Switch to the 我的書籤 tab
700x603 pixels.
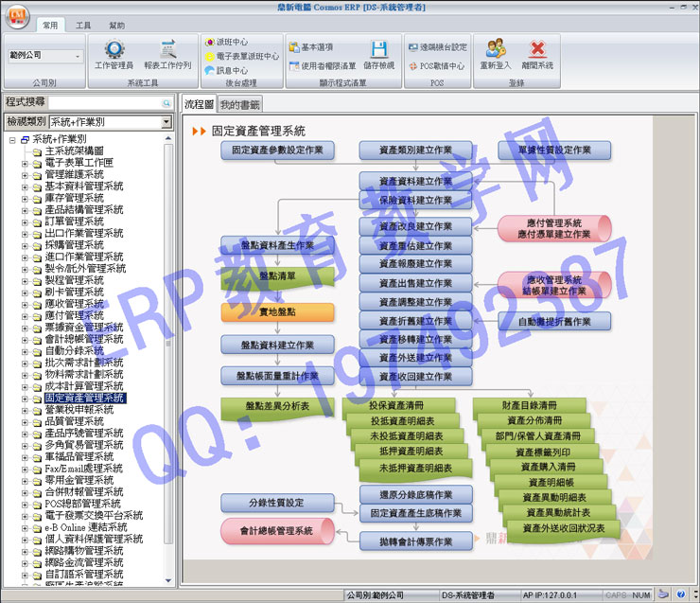point(239,104)
